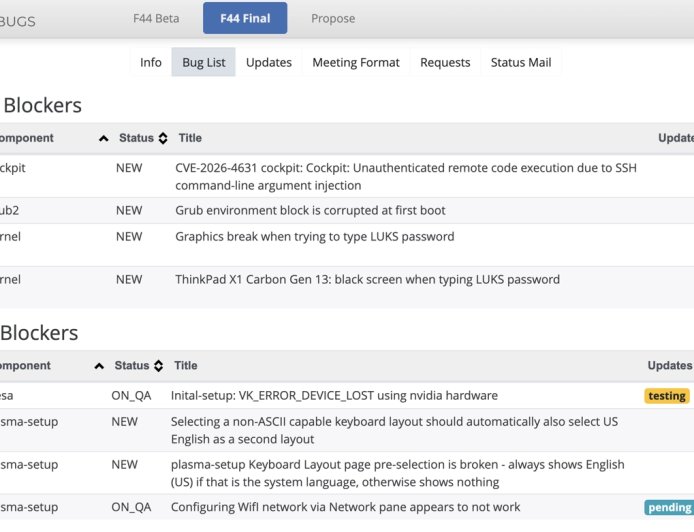This screenshot has height=532, width=694.
Task: Open the Meeting Format view
Action: coord(356,62)
